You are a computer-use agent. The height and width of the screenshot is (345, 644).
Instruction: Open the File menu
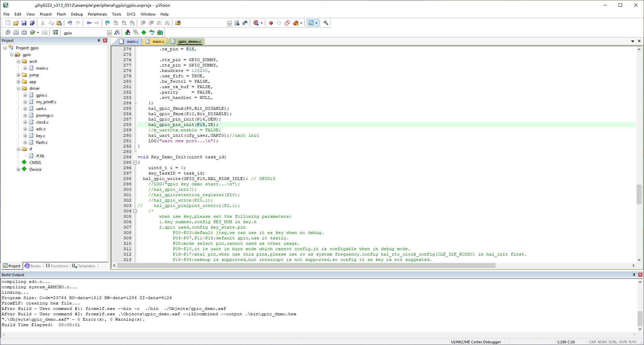coord(6,14)
